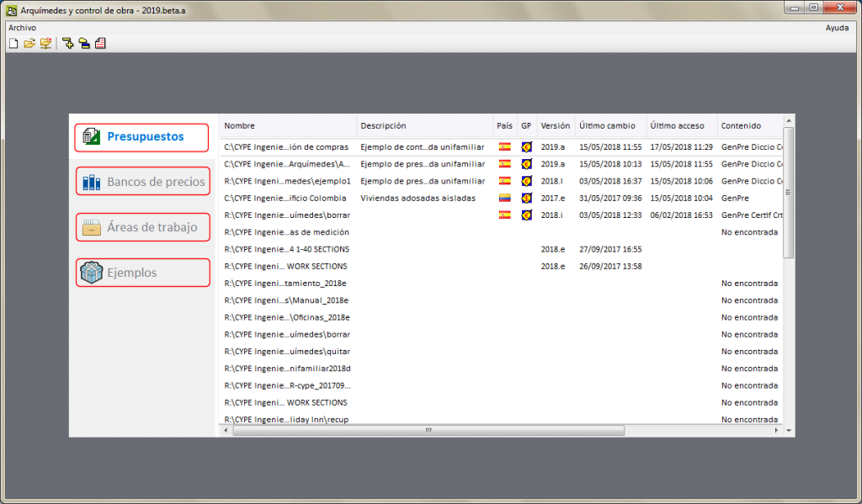Image resolution: width=862 pixels, height=504 pixels.
Task: Select the Presupuestos section
Action: 141,137
